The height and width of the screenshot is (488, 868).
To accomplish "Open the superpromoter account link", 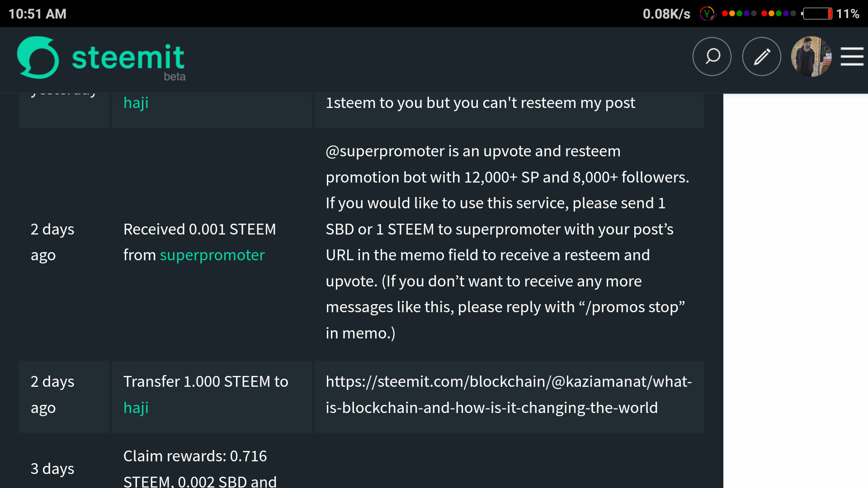I will (x=212, y=255).
